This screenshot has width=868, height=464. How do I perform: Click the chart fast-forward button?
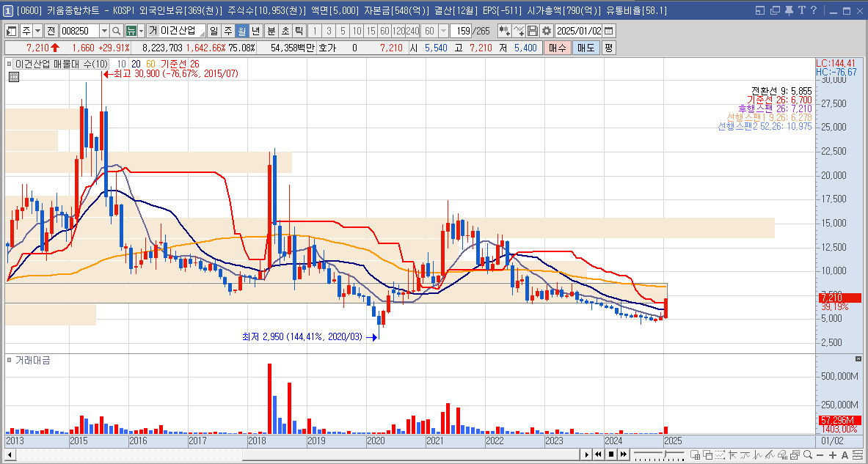[624, 454]
